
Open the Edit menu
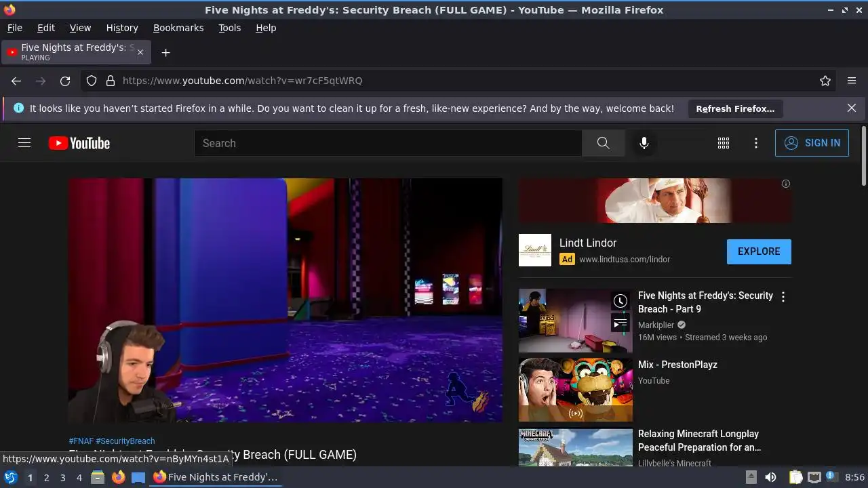tap(46, 28)
